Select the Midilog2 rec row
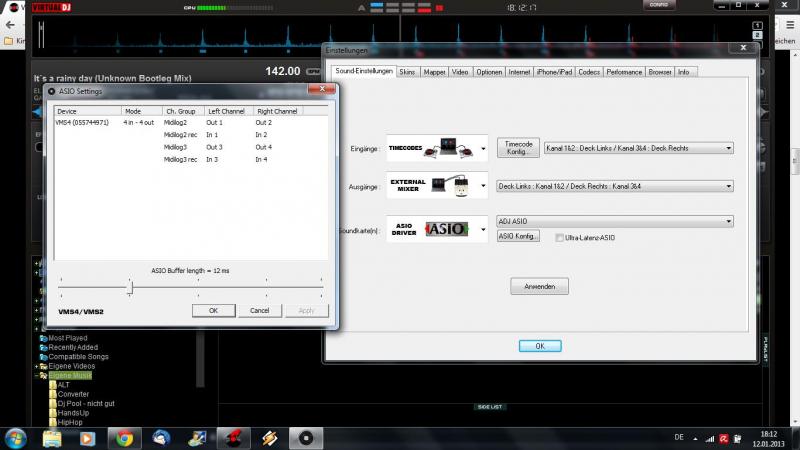The image size is (800, 450). pyautogui.click(x=181, y=135)
